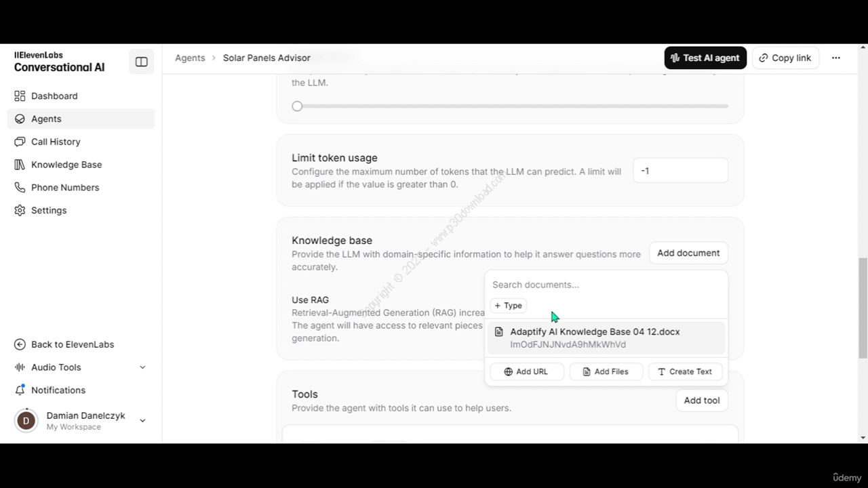Viewport: 868px width, 488px height.
Task: Click the Use RAG label
Action: coord(310,300)
